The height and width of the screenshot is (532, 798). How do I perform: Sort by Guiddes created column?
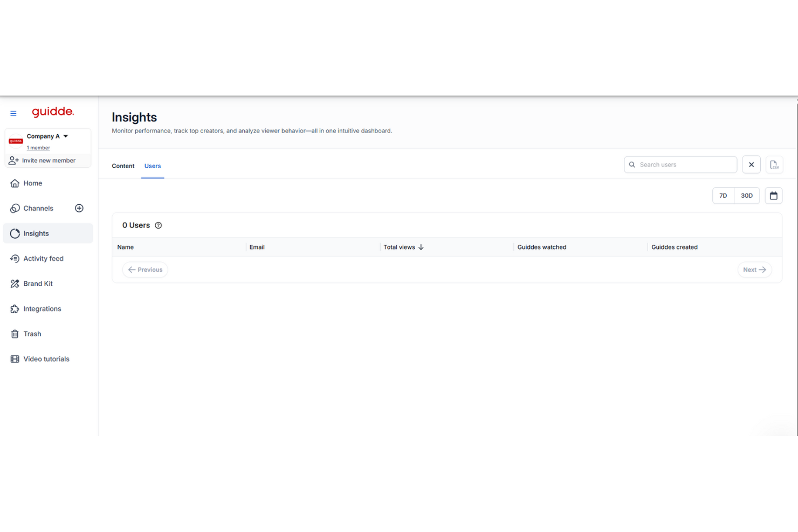tap(675, 247)
